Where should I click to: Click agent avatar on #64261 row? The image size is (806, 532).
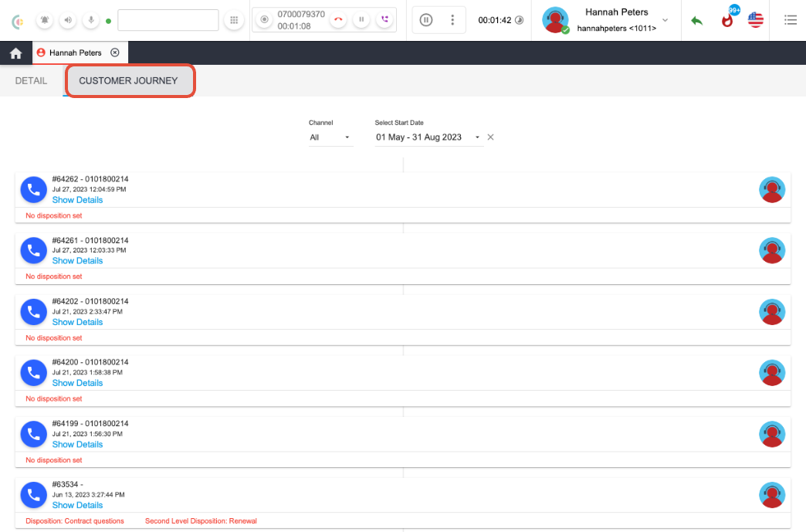pyautogui.click(x=772, y=250)
